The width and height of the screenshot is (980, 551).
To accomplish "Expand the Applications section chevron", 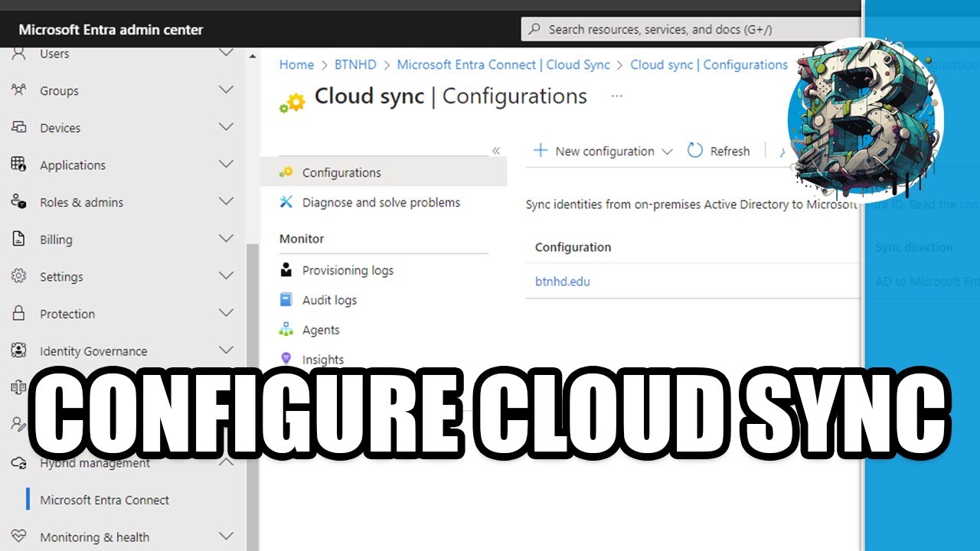I will point(226,164).
